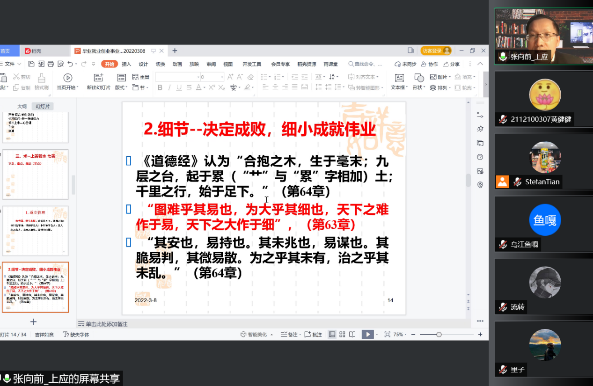Expand the 文件 menu dropdown
Screen dimensions: 593x386
(x=10, y=64)
